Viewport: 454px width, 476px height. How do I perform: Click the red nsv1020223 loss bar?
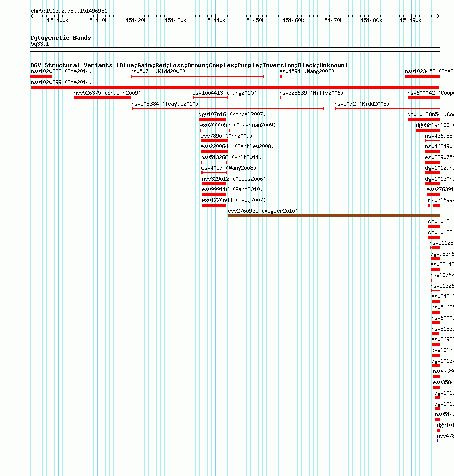(41, 77)
